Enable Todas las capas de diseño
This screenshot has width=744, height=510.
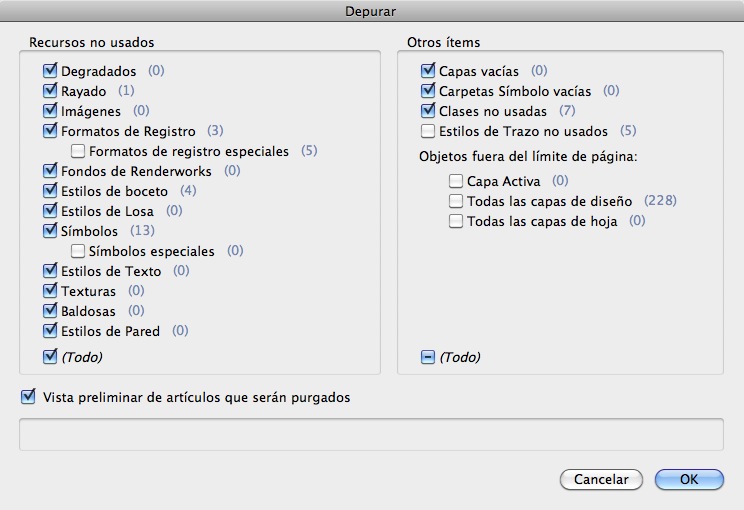coord(456,201)
